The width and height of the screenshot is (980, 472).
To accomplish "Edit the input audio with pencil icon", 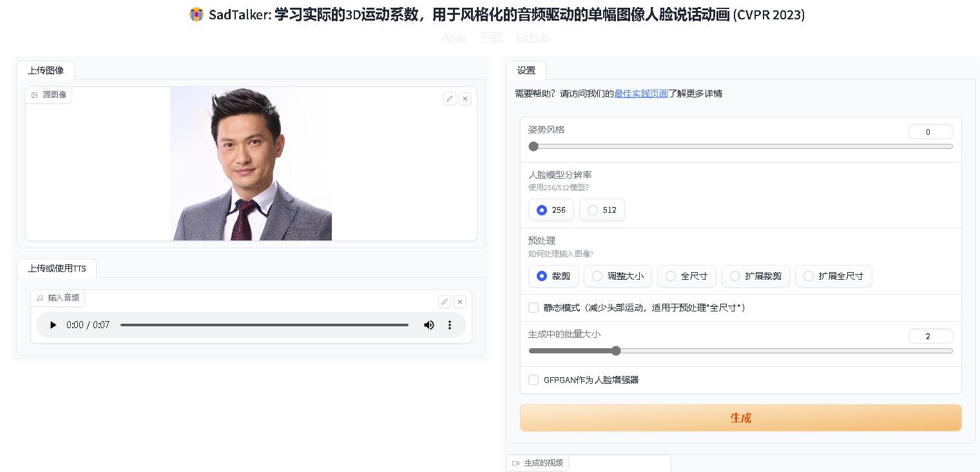I will (445, 302).
